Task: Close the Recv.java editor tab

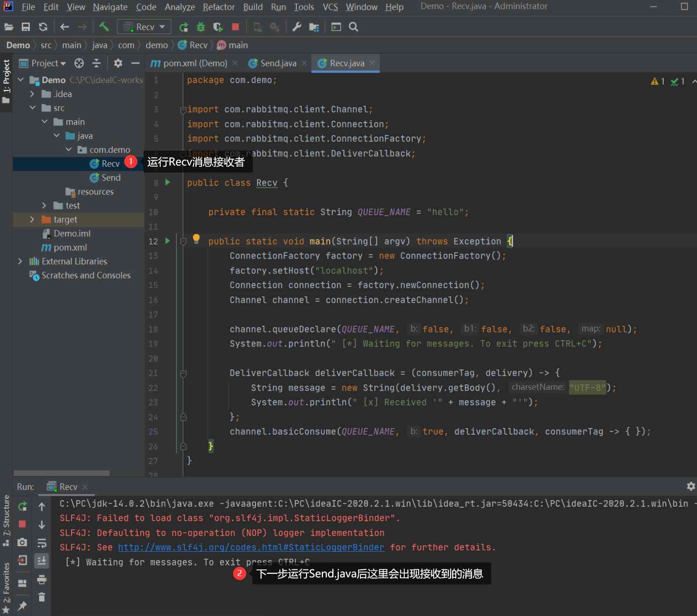Action: (x=372, y=63)
